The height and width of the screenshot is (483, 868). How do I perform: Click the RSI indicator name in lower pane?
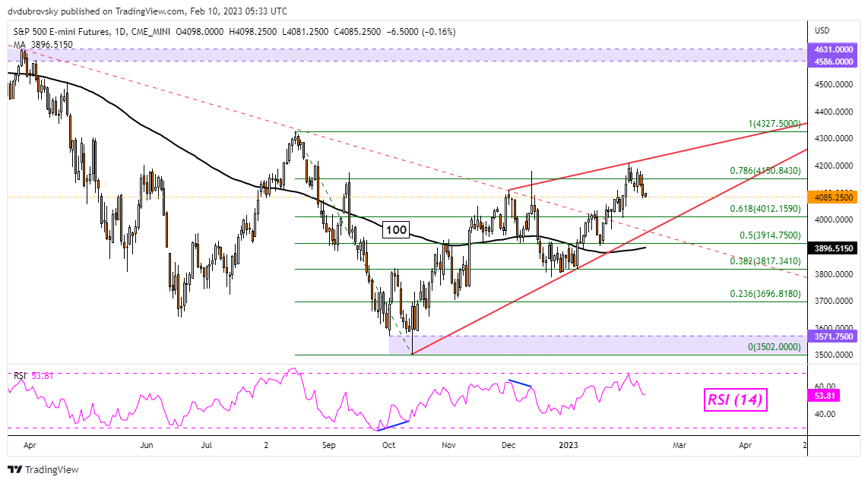click(x=20, y=376)
